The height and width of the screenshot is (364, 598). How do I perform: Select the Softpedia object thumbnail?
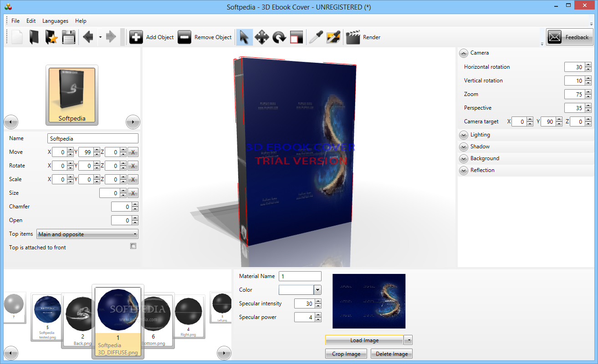point(72,95)
